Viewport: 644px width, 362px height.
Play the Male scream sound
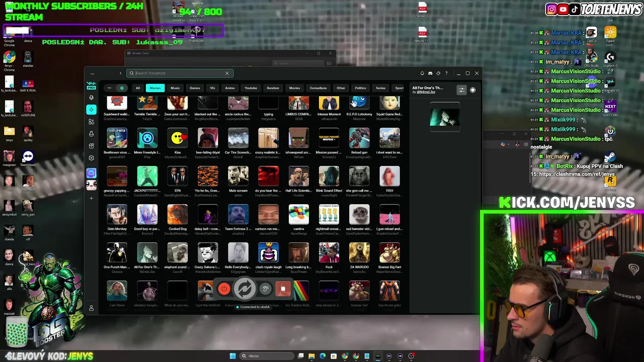[x=238, y=176]
